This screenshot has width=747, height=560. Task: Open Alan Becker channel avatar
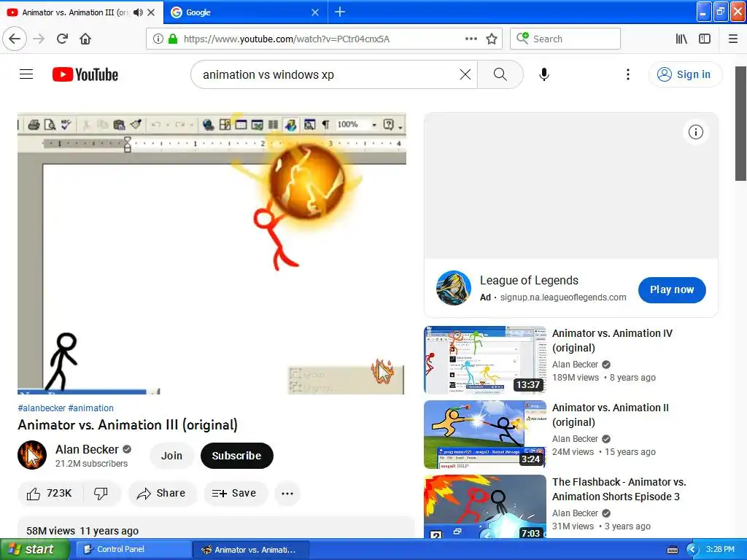tap(32, 455)
